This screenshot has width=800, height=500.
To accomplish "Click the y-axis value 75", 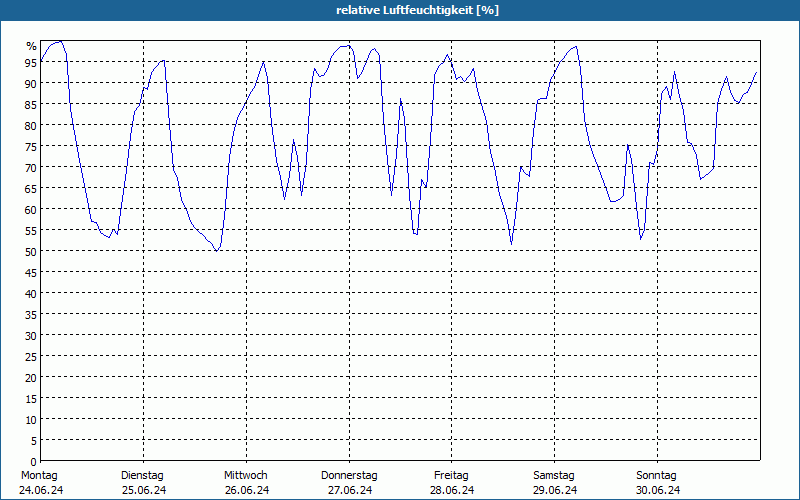I will pyautogui.click(x=31, y=147).
